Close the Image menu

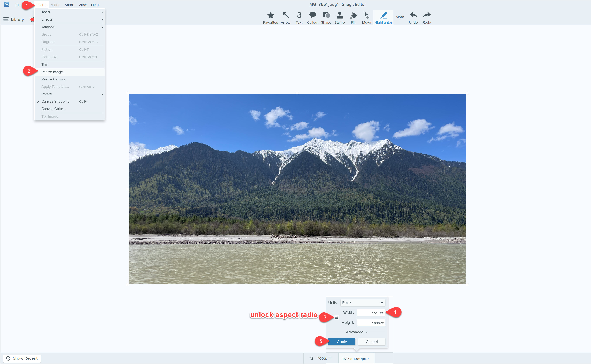[x=41, y=5]
